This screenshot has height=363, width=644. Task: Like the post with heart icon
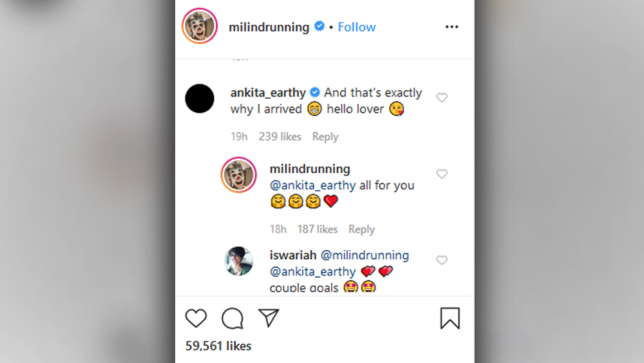[196, 319]
